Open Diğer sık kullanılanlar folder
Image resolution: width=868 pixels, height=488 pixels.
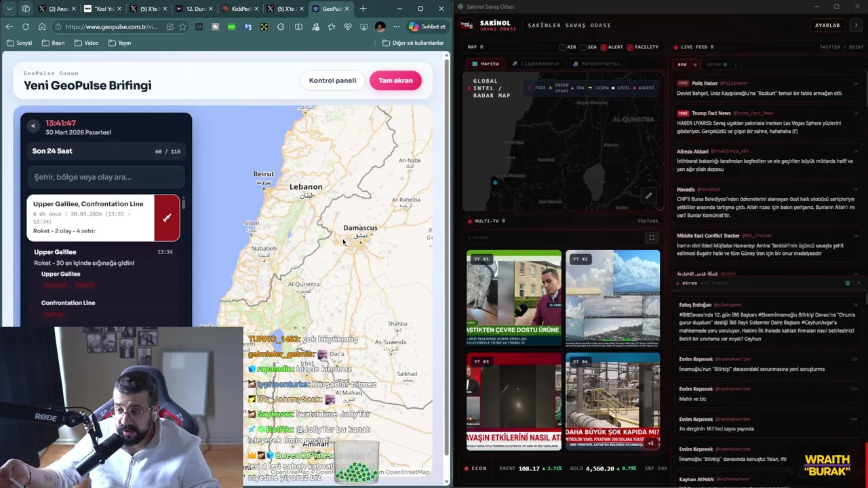412,43
